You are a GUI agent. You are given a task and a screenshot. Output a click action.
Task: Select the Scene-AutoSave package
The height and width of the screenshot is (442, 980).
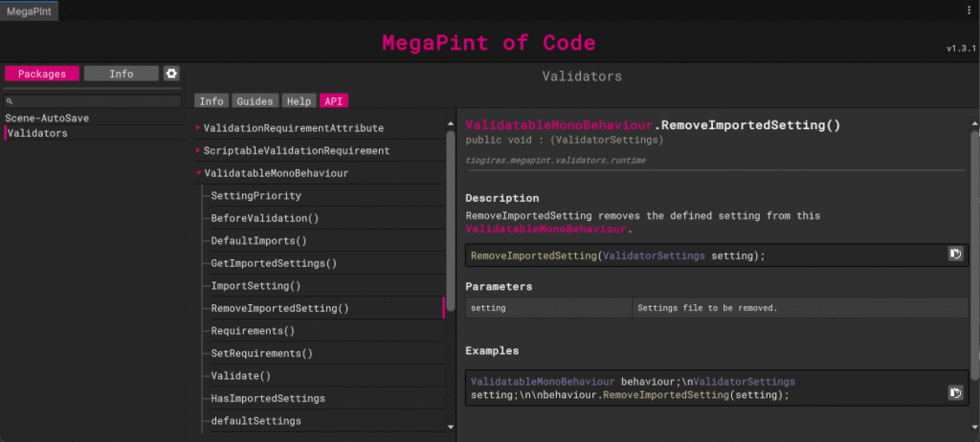tap(48, 118)
